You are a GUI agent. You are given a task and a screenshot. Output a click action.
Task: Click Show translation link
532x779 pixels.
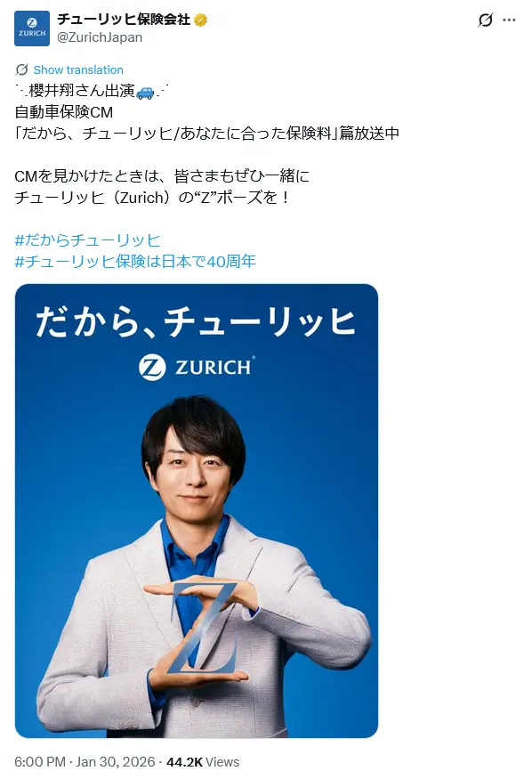(78, 69)
